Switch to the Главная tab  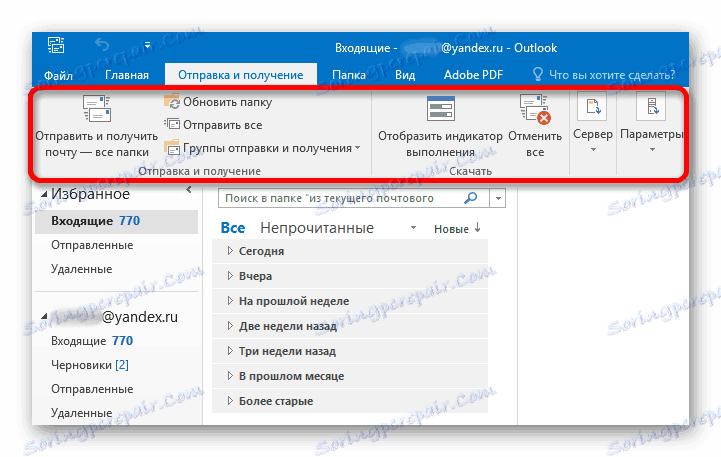tap(127, 75)
